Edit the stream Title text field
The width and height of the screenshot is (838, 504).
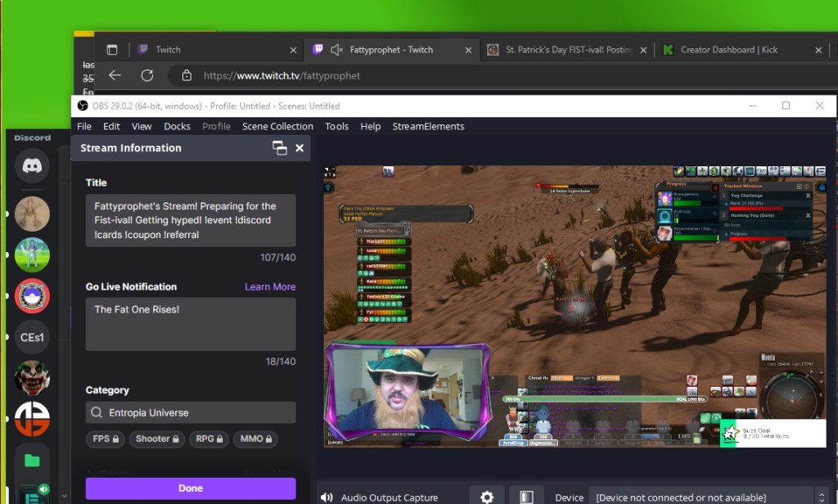191,220
